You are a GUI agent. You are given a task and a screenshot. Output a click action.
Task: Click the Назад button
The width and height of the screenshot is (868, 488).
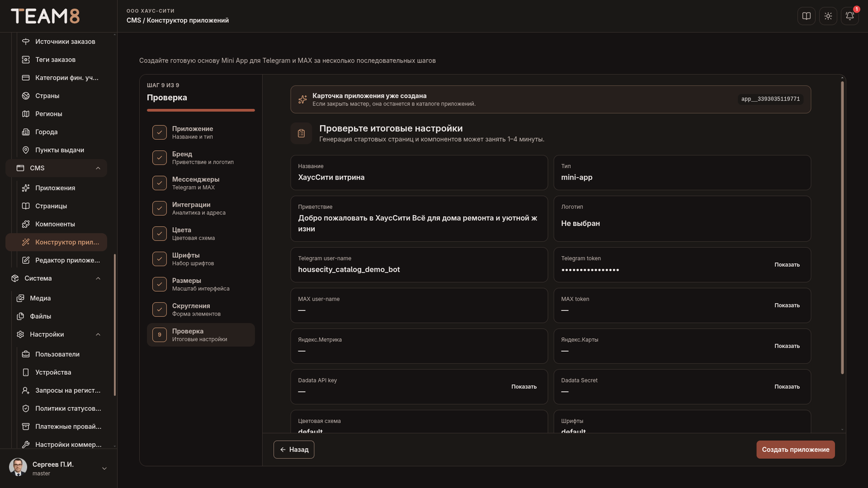click(x=294, y=449)
